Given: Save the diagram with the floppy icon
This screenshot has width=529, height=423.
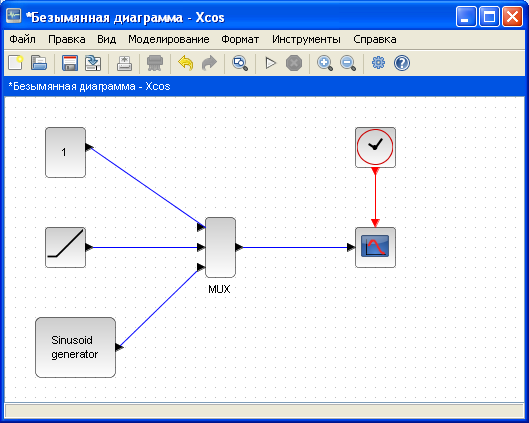Looking at the screenshot, I should coord(70,63).
